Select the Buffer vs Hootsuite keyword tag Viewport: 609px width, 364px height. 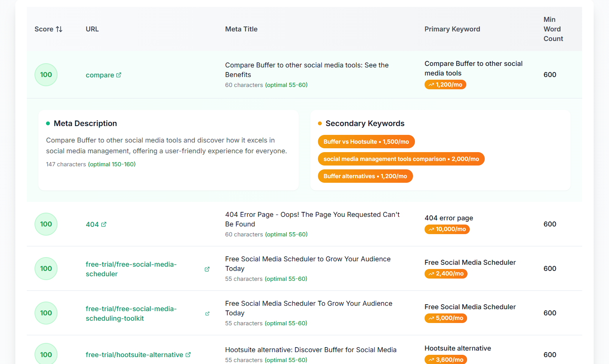point(366,142)
